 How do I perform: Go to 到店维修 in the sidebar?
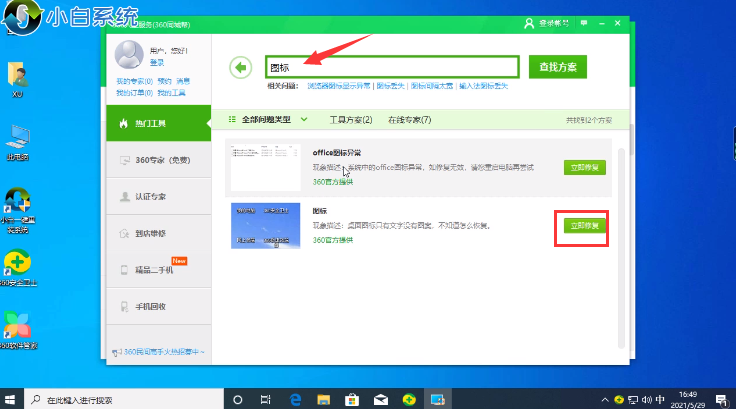[x=154, y=234]
